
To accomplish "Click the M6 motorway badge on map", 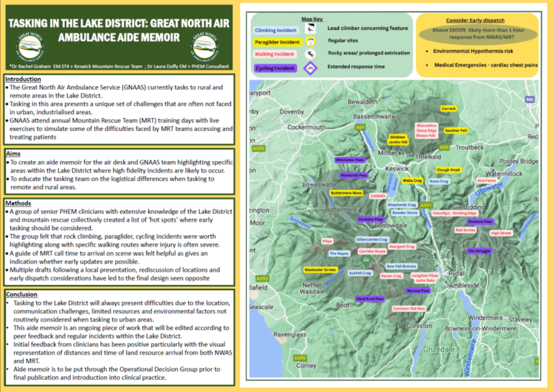I will (529, 99).
